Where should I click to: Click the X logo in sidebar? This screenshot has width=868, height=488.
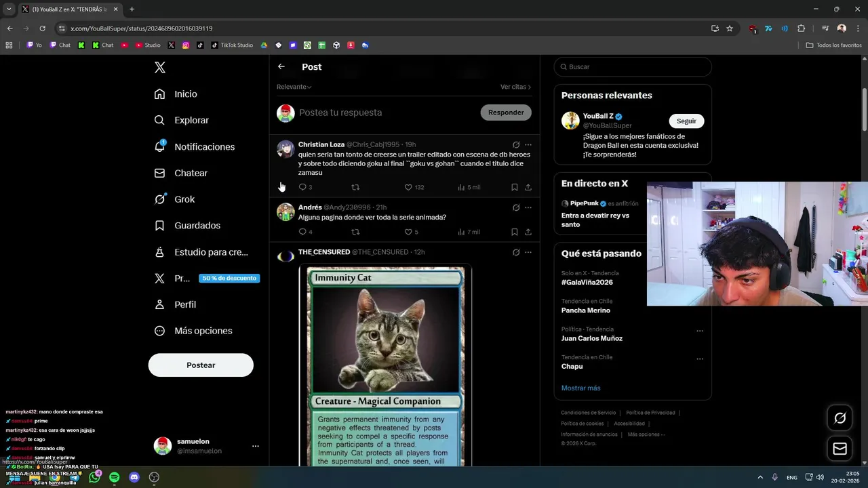coord(160,67)
